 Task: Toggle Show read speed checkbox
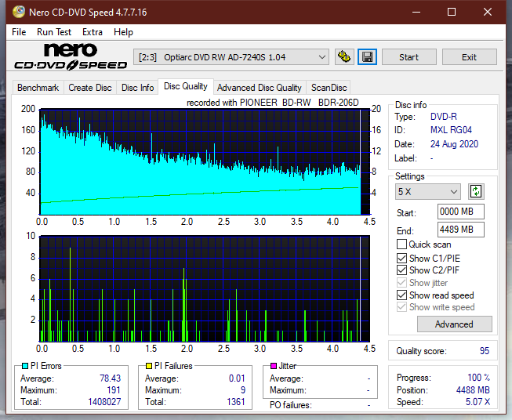[x=401, y=295]
